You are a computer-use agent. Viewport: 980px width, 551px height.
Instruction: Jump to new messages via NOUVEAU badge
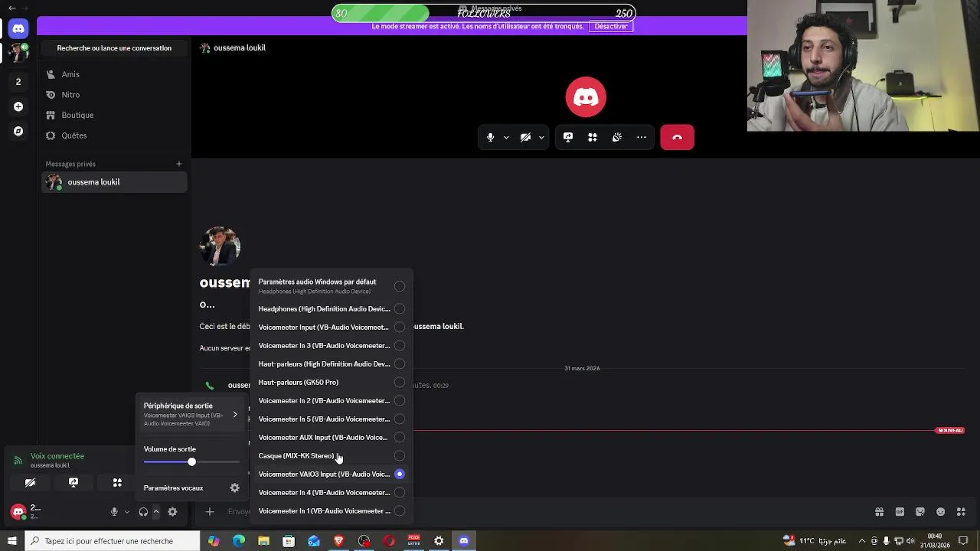[949, 430]
